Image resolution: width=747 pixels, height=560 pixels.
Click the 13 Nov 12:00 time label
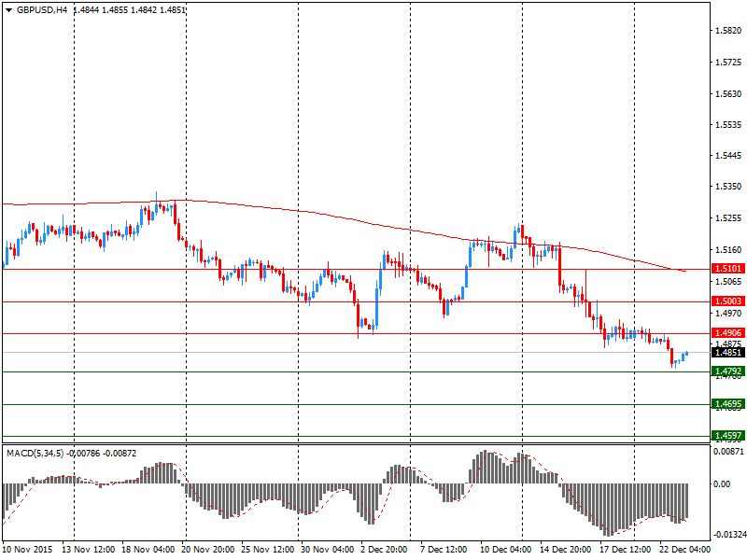[88, 549]
